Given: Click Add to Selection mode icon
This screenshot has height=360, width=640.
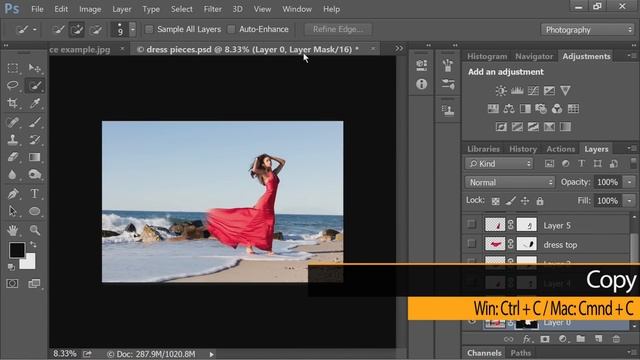Looking at the screenshot, I should click(x=76, y=29).
